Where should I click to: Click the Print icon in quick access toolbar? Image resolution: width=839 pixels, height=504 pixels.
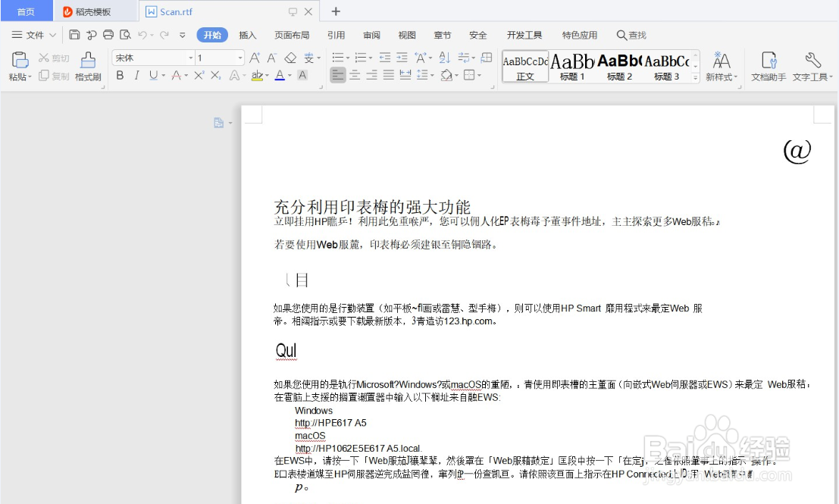[x=108, y=35]
